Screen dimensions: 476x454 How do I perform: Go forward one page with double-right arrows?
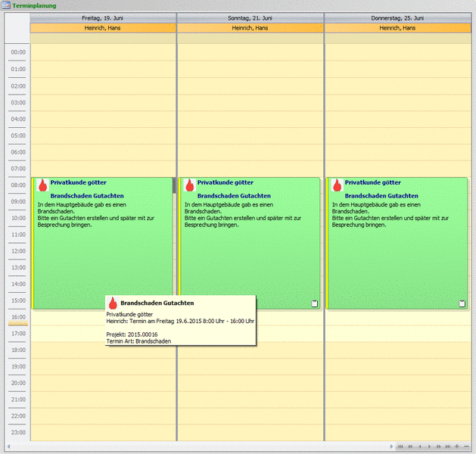coord(439,446)
